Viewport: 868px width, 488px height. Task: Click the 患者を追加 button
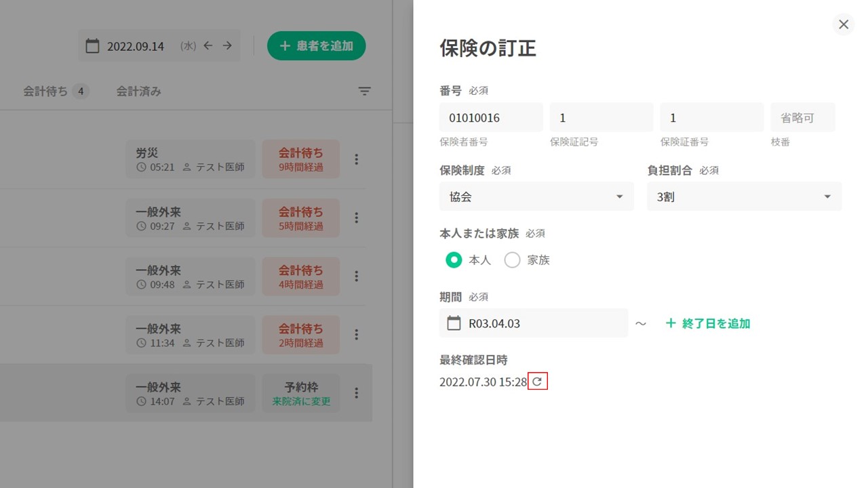click(316, 46)
